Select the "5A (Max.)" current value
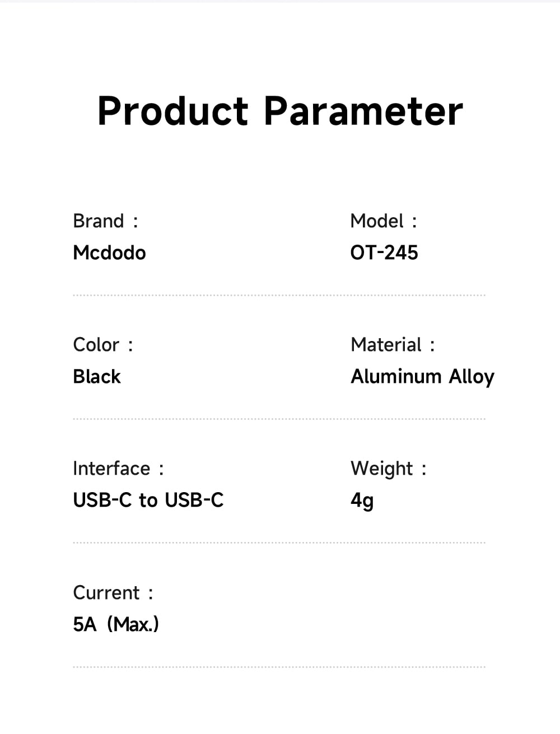This screenshot has height=734, width=560. point(116,624)
